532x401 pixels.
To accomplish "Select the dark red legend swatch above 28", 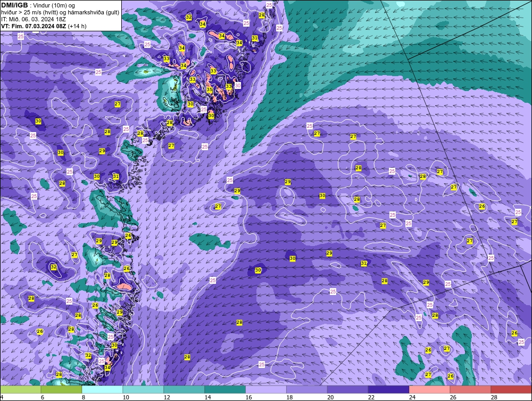I will [511, 389].
